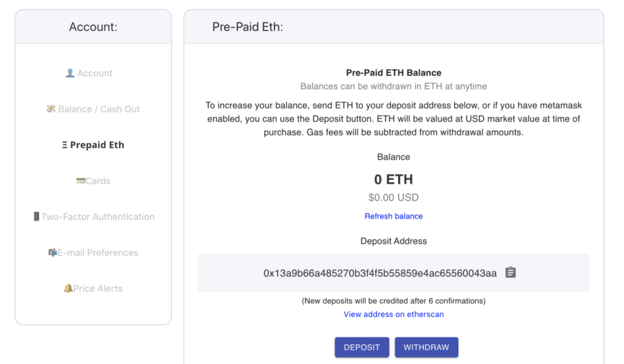Open the Cards section
The width and height of the screenshot is (624, 364).
tap(98, 181)
